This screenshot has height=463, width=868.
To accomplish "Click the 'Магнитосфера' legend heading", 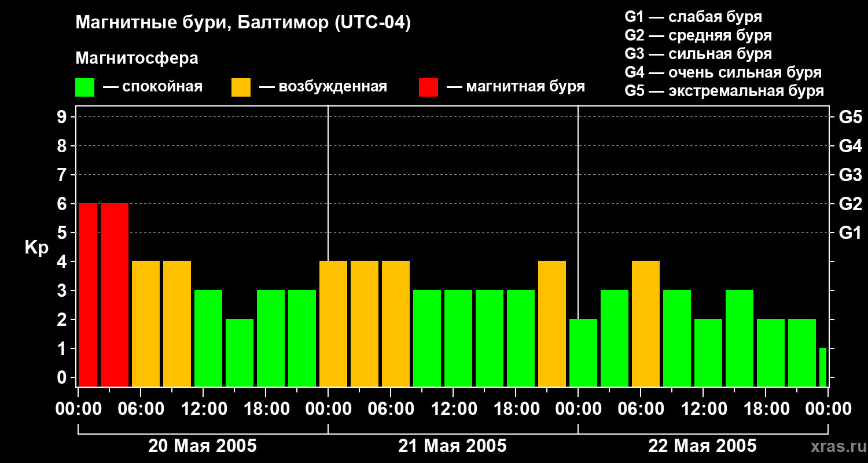I will [137, 58].
